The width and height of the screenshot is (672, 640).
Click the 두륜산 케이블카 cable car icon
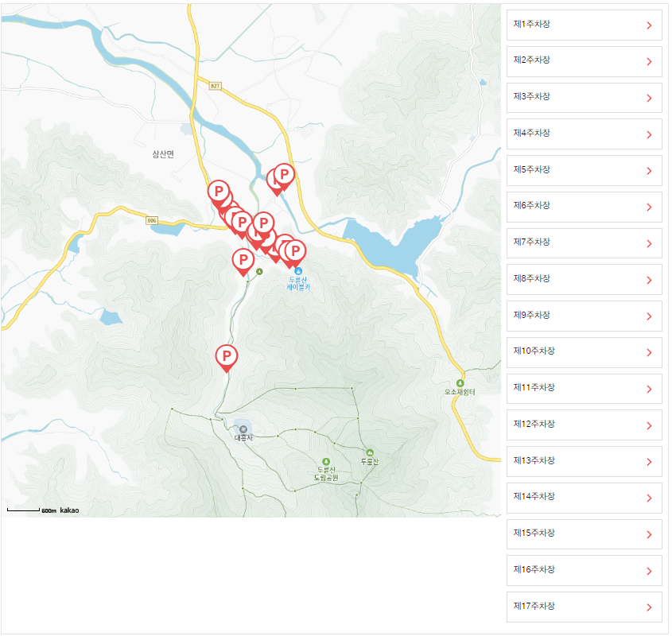[298, 271]
